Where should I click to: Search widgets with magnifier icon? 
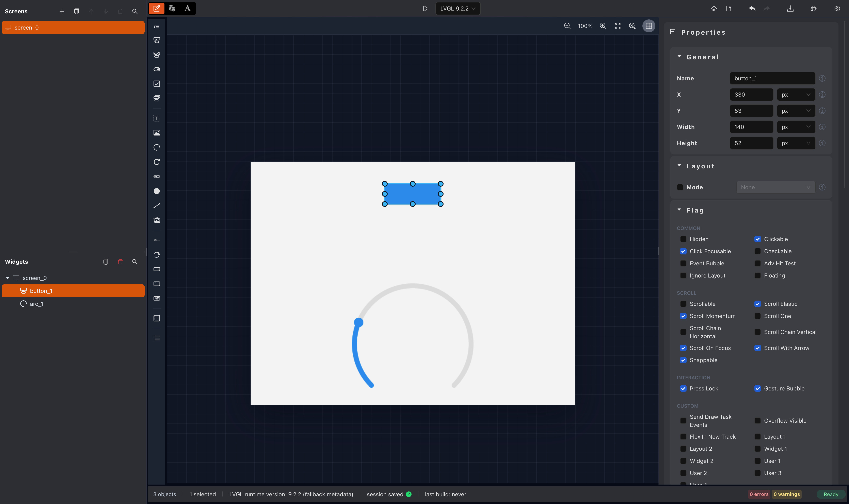(135, 262)
